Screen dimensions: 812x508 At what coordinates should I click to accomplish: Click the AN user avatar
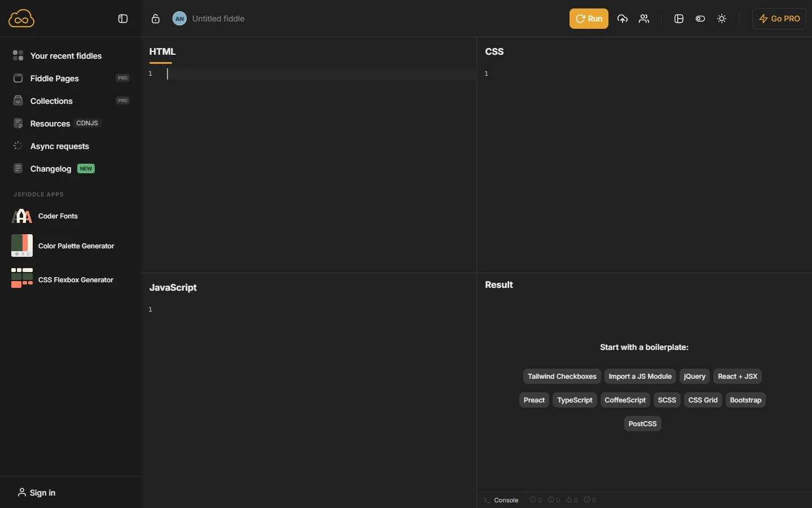[179, 19]
